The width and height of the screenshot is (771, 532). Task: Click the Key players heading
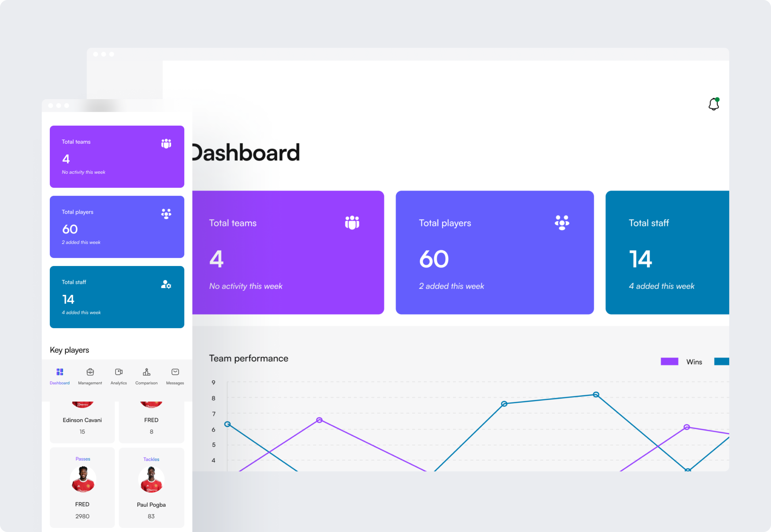click(x=69, y=350)
